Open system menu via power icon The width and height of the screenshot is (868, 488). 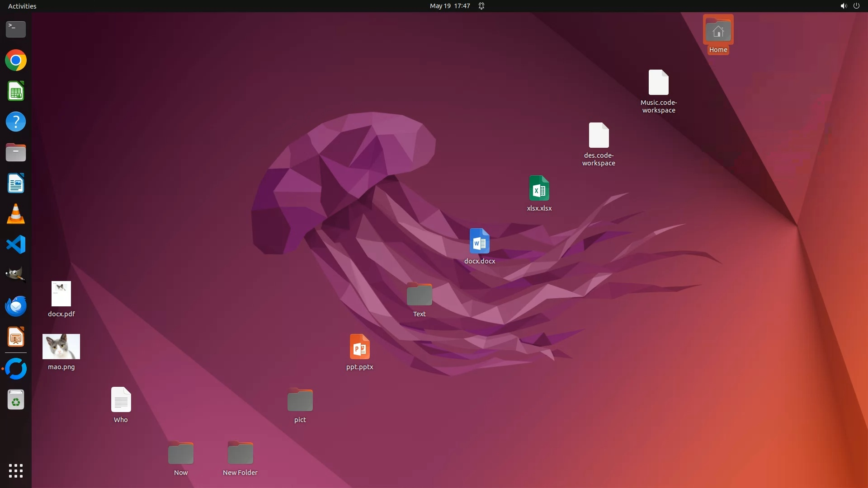[x=856, y=6]
